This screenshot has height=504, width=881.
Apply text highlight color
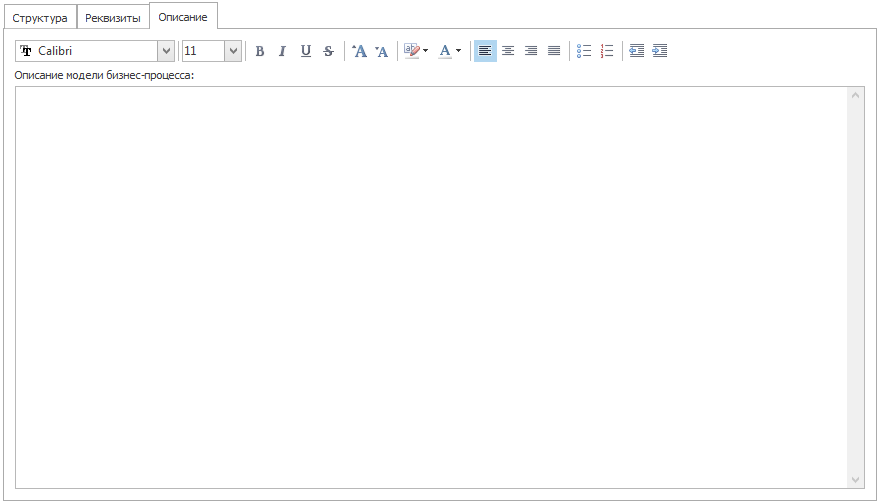[x=412, y=51]
